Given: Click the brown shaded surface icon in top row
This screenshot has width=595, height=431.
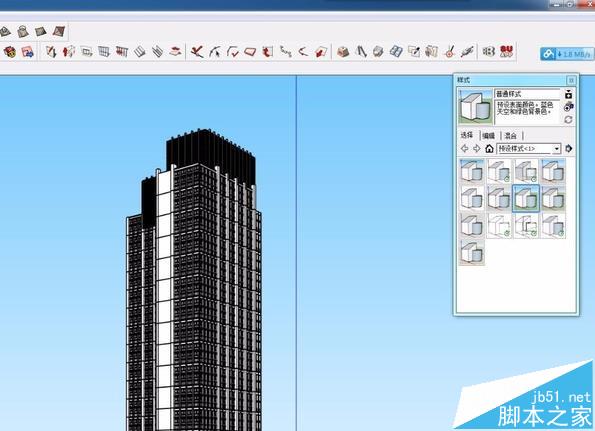Looking at the screenshot, I should tap(59, 31).
